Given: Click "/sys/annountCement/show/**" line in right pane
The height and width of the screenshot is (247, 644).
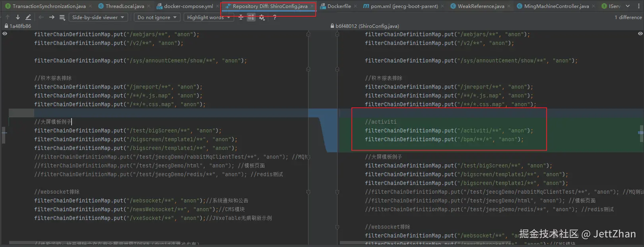Looking at the screenshot, I should [471, 60].
